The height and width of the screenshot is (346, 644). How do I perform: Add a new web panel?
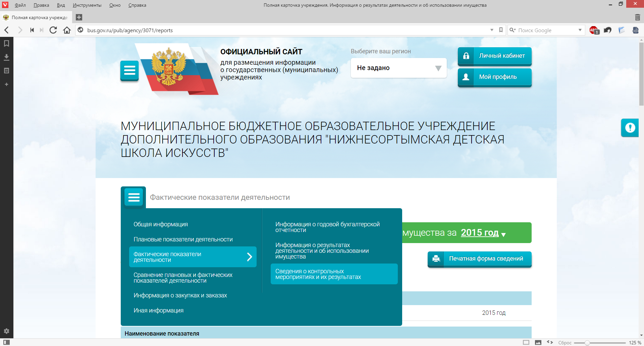tap(6, 84)
